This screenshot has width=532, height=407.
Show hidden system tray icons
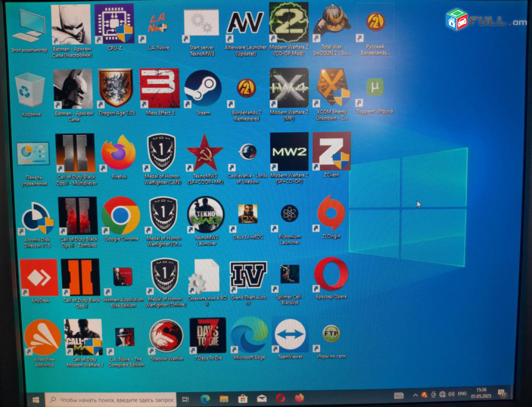[415, 394]
